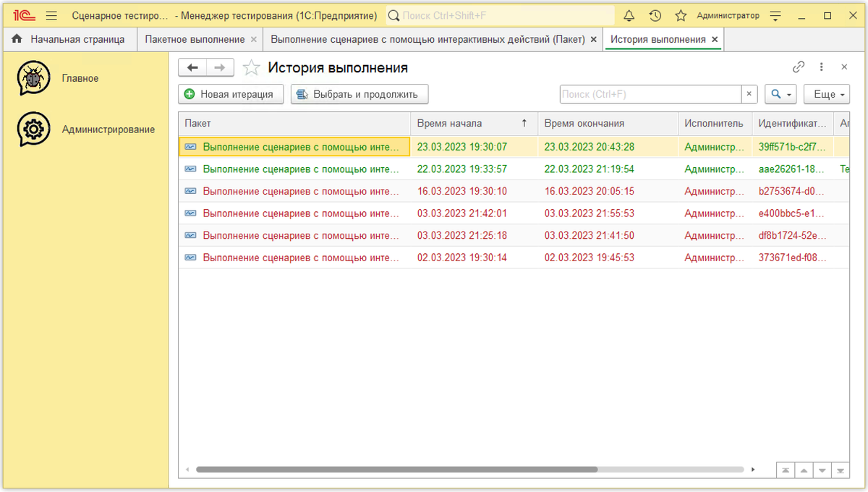868x492 pixels.
Task: Add История выполнения to favorites star
Action: pos(251,68)
